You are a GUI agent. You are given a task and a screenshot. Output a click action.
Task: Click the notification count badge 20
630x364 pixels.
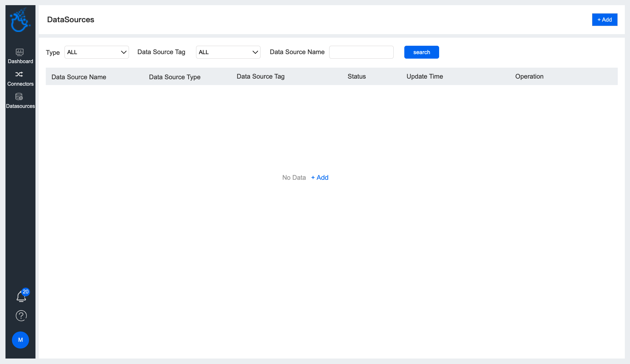pos(25,292)
